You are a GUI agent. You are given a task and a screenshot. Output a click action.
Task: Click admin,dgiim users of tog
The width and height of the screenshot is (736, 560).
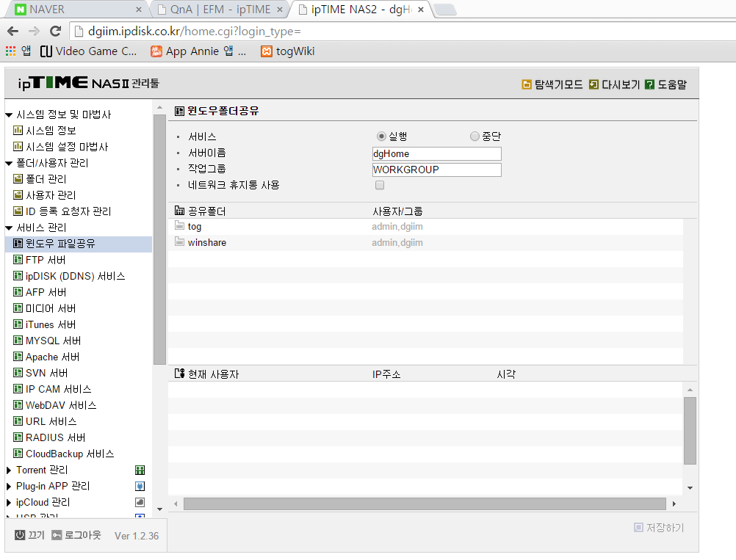(x=397, y=227)
